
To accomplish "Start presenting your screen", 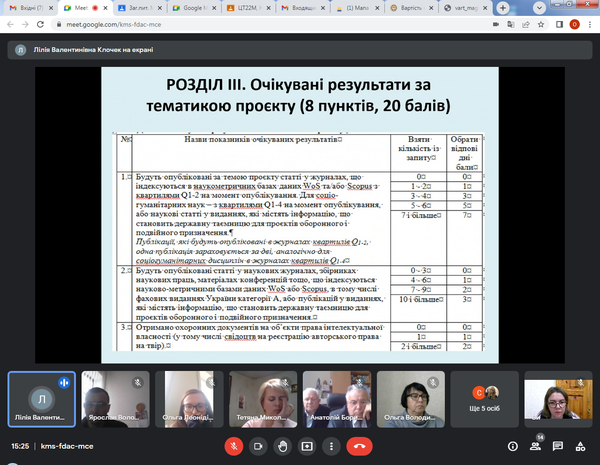I will [x=307, y=445].
